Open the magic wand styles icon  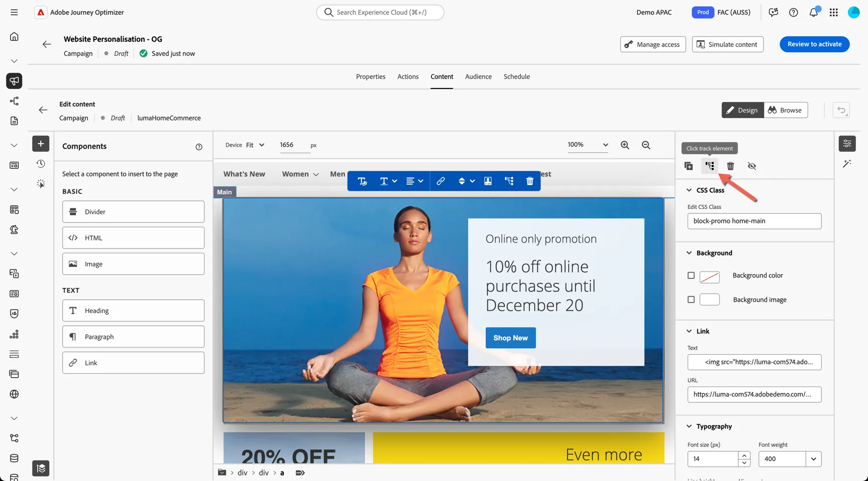tap(847, 164)
